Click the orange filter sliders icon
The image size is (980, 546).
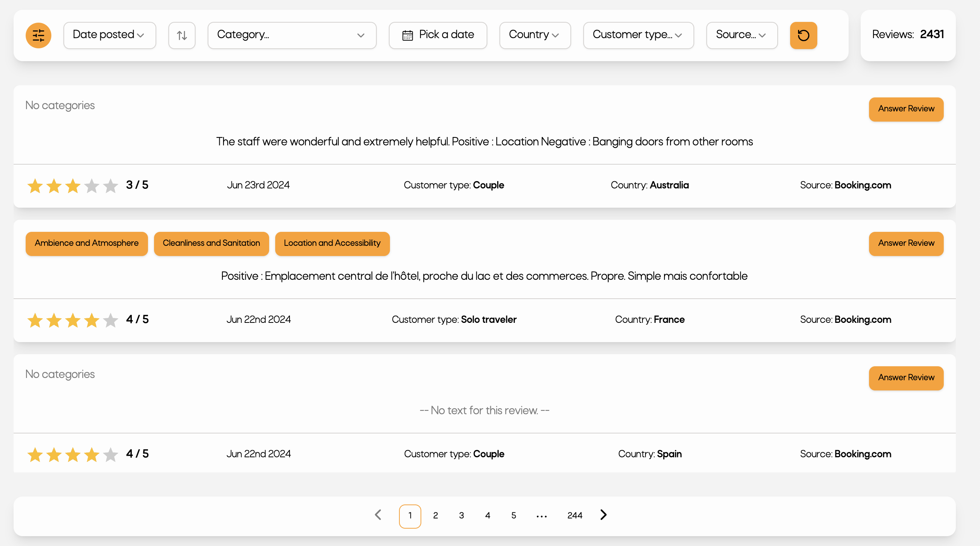[39, 35]
